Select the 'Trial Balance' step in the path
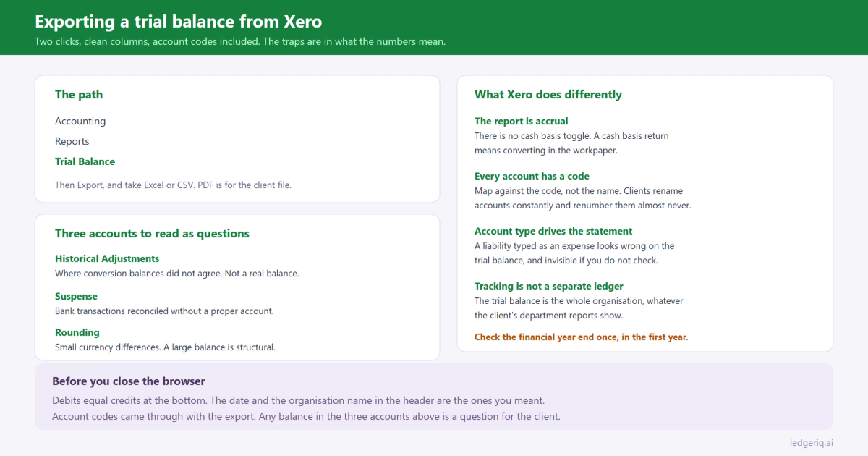The width and height of the screenshot is (868, 456). click(85, 161)
